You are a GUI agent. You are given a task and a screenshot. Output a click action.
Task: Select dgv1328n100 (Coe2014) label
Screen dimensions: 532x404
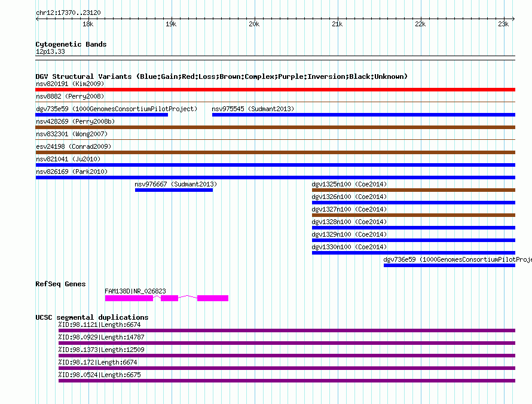point(349,222)
